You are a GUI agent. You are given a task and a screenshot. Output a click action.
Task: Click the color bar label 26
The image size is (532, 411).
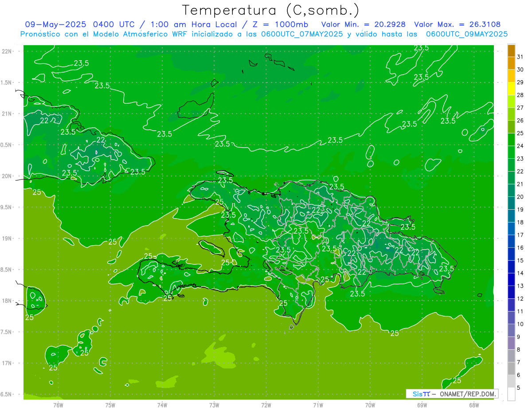(x=520, y=120)
